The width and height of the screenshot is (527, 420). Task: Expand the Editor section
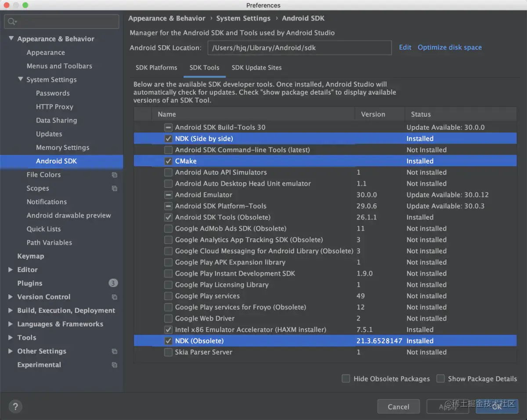coord(11,270)
